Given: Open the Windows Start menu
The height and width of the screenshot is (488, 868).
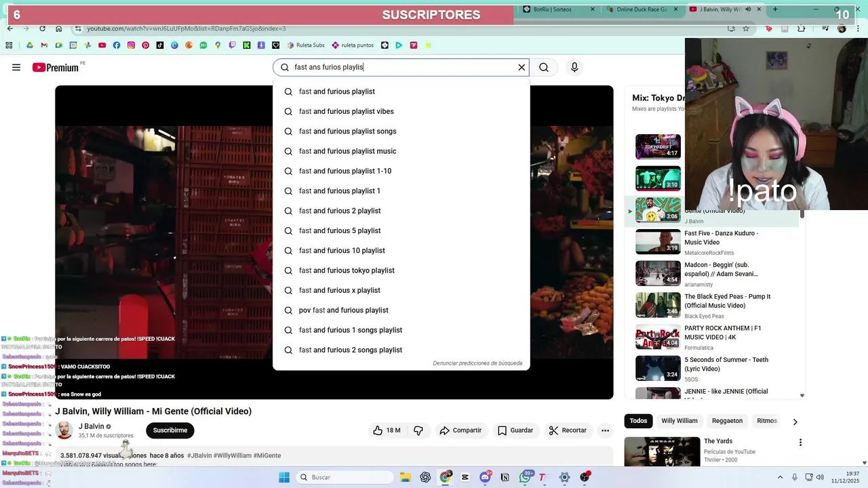Looking at the screenshot, I should click(x=284, y=477).
